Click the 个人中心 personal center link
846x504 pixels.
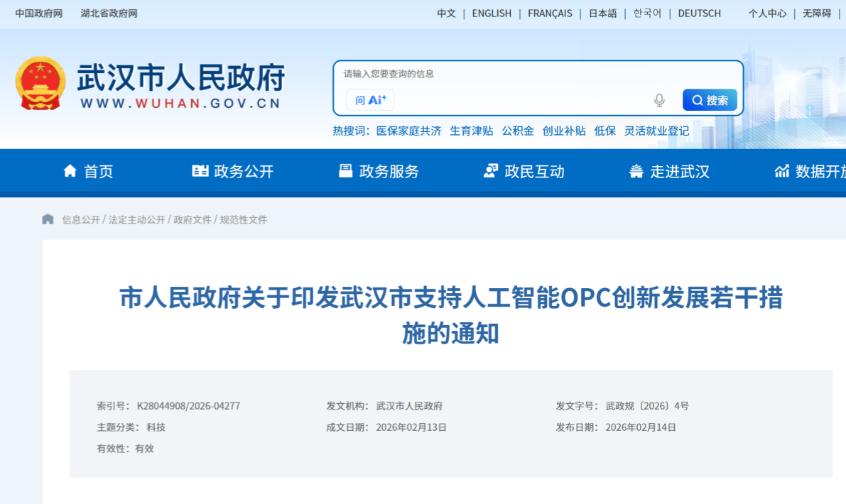tap(767, 13)
